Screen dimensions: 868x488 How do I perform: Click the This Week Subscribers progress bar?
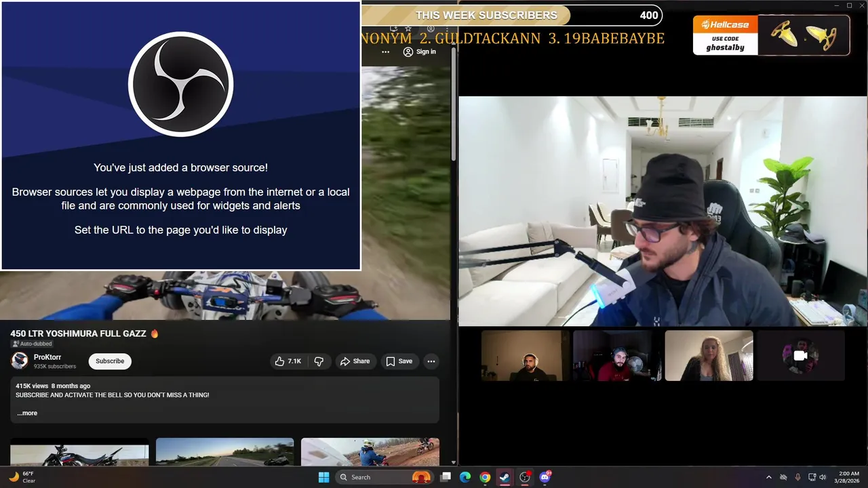click(512, 15)
